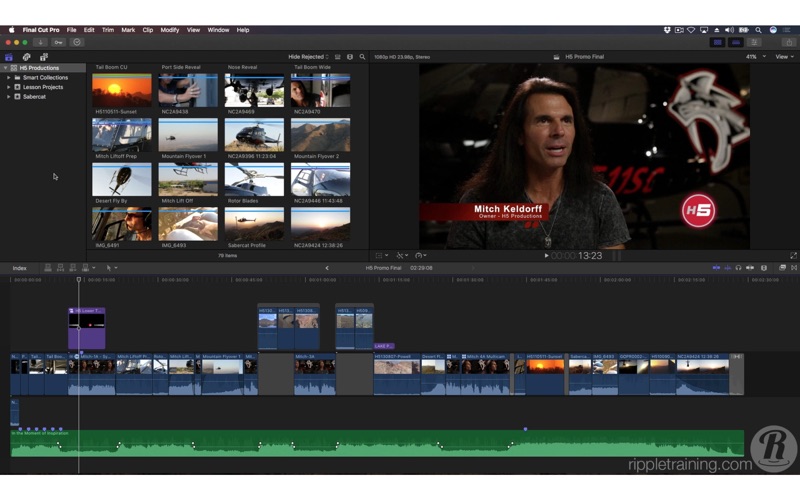800x500 pixels.
Task: Click the H5 Promo Final viewer title
Action: click(x=584, y=57)
